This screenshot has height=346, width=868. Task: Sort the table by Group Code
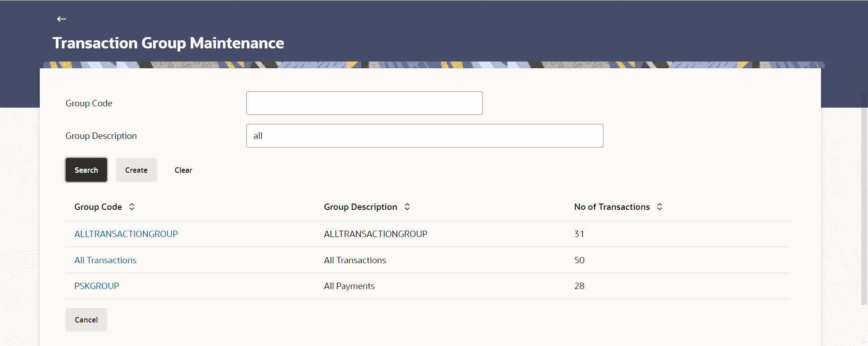coord(132,207)
